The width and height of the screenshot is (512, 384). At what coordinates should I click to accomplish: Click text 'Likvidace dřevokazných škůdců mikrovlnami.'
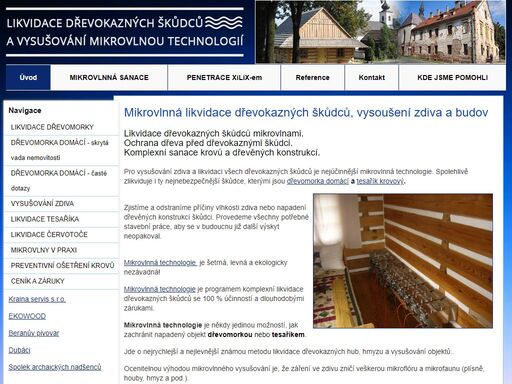pos(214,134)
